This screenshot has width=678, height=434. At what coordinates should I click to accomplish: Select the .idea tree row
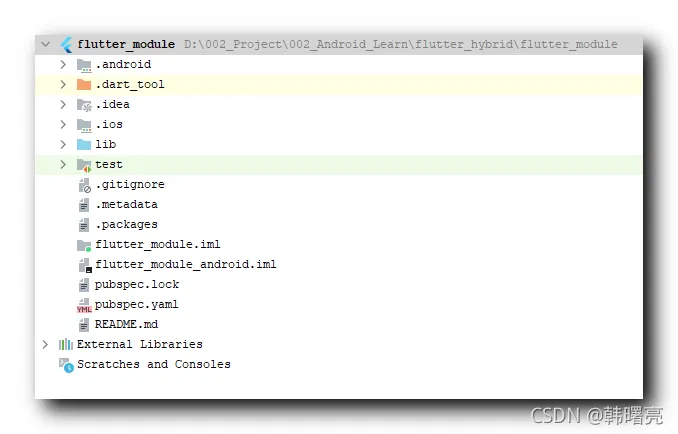click(x=339, y=104)
